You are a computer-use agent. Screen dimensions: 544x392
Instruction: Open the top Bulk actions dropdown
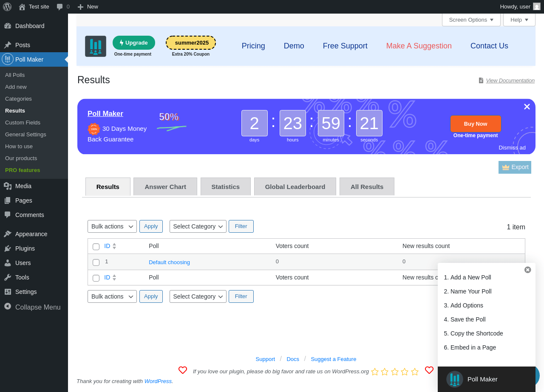112,226
